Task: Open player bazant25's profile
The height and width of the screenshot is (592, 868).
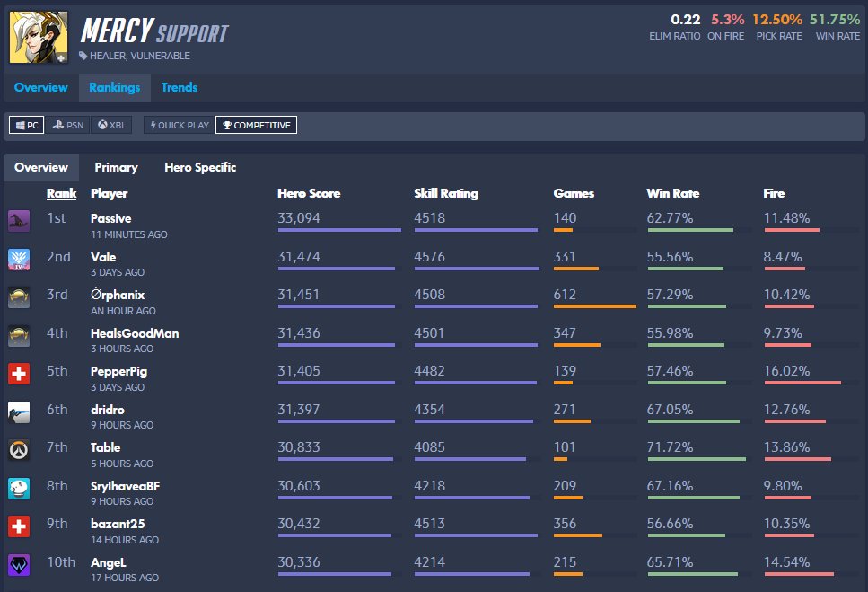Action: click(x=118, y=524)
